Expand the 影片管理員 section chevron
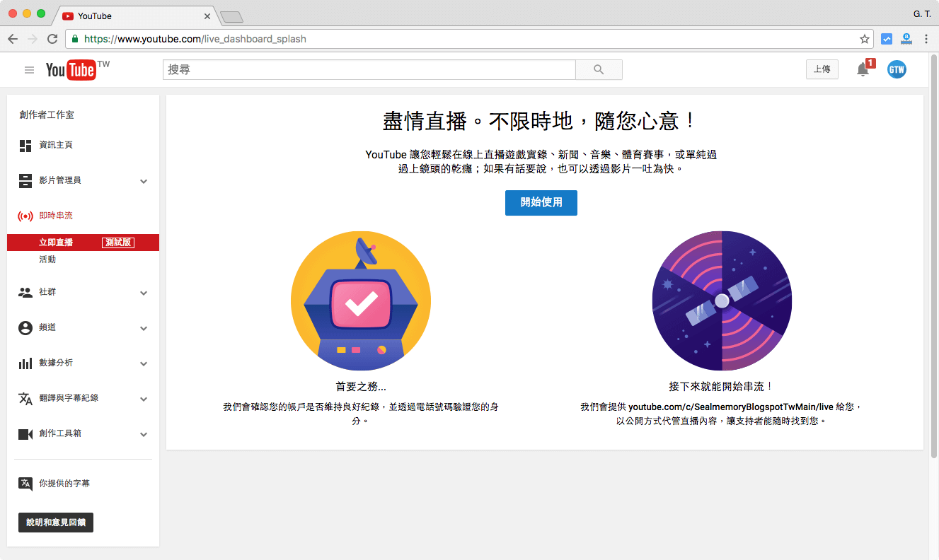The image size is (939, 560). pos(144,180)
